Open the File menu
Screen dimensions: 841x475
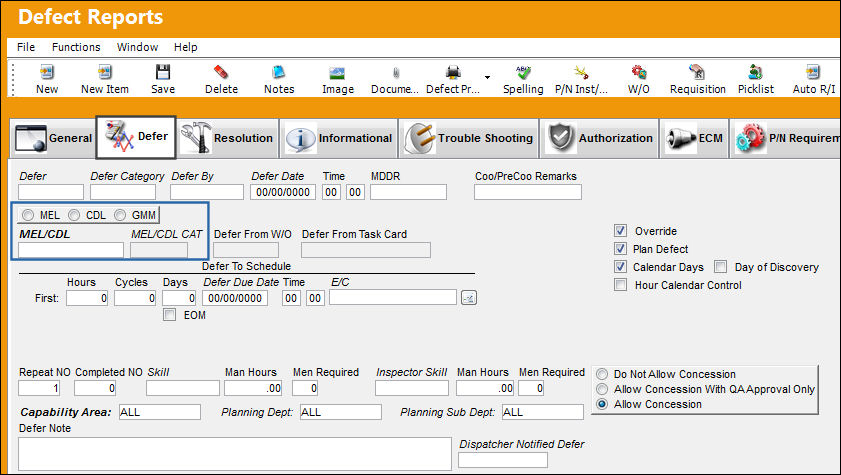26,47
